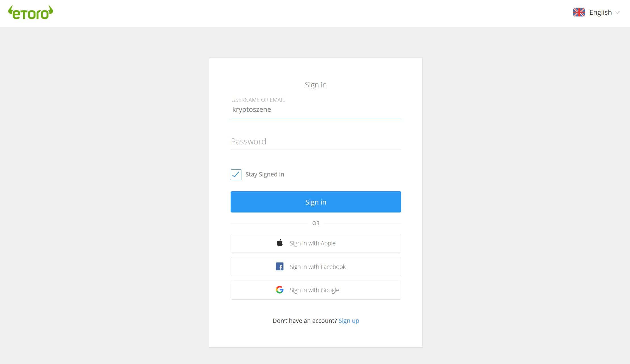Choose Sign in with Apple
This screenshot has width=630, height=364.
click(x=316, y=243)
